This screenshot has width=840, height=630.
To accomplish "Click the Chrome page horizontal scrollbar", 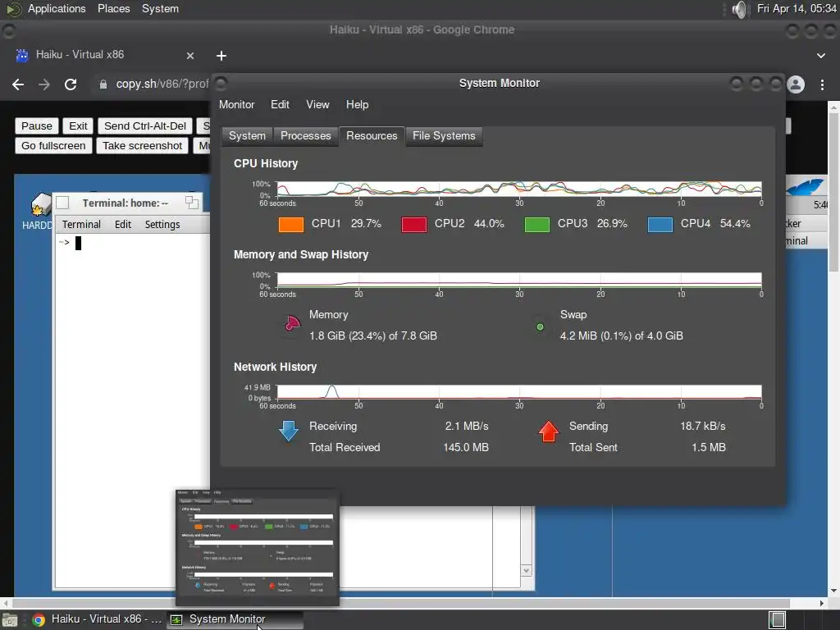I will [399, 603].
